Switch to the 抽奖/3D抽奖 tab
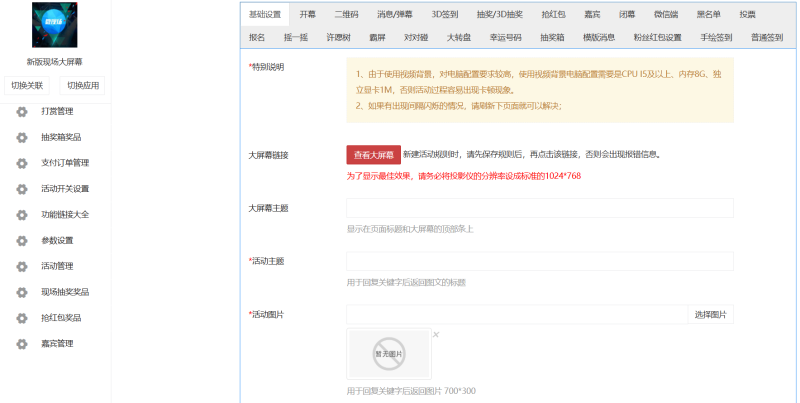The width and height of the screenshot is (800, 403). (x=499, y=14)
